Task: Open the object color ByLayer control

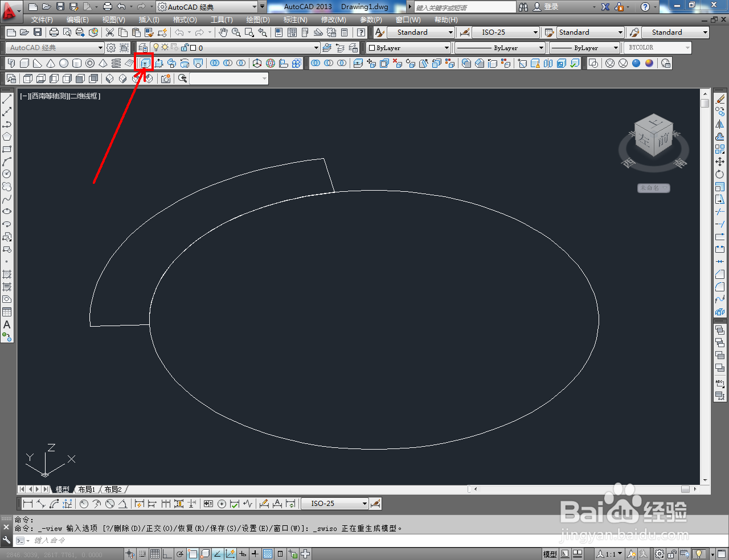Action: tap(408, 48)
